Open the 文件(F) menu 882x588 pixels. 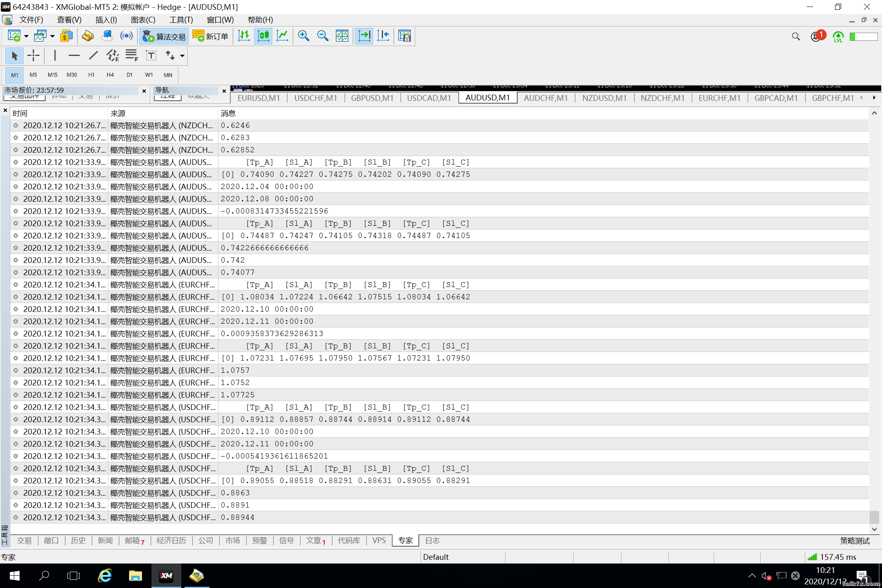click(31, 20)
